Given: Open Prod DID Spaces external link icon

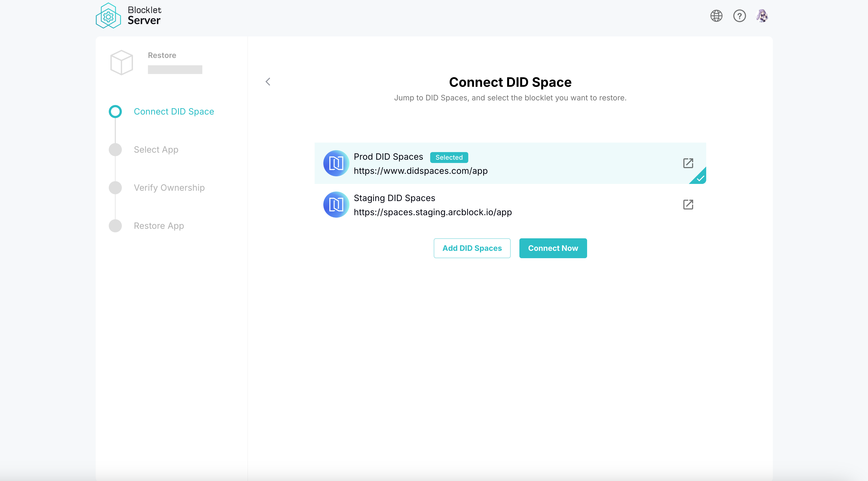Looking at the screenshot, I should click(x=688, y=163).
